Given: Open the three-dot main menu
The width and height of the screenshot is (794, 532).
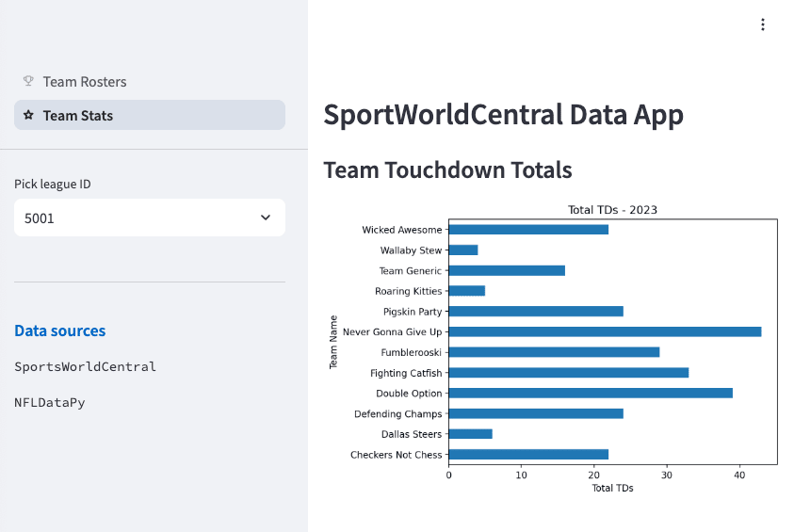Looking at the screenshot, I should click(x=763, y=24).
